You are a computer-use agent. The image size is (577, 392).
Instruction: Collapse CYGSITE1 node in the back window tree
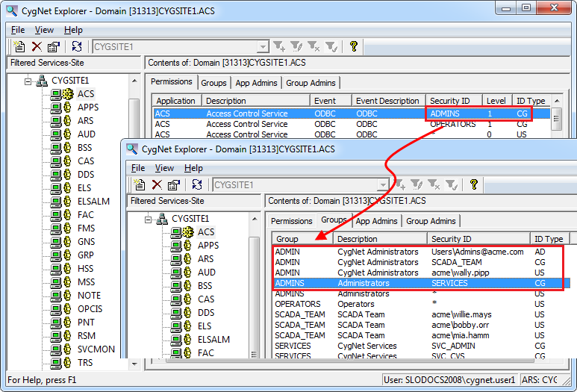(28, 81)
